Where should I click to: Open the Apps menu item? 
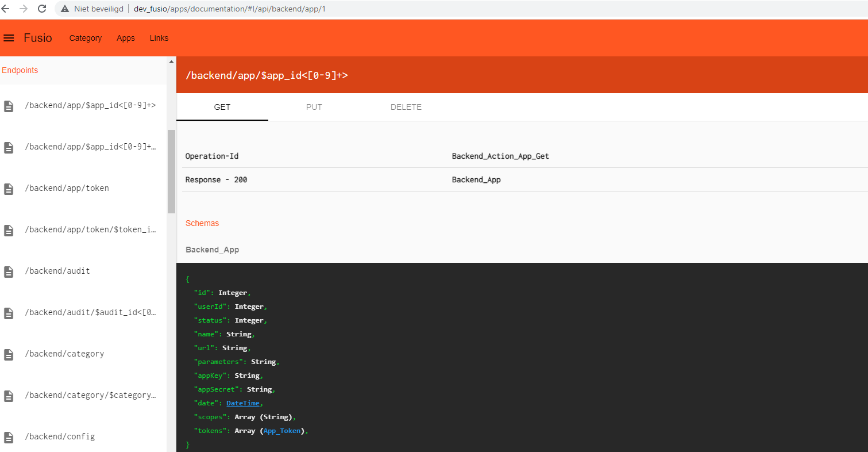[125, 38]
